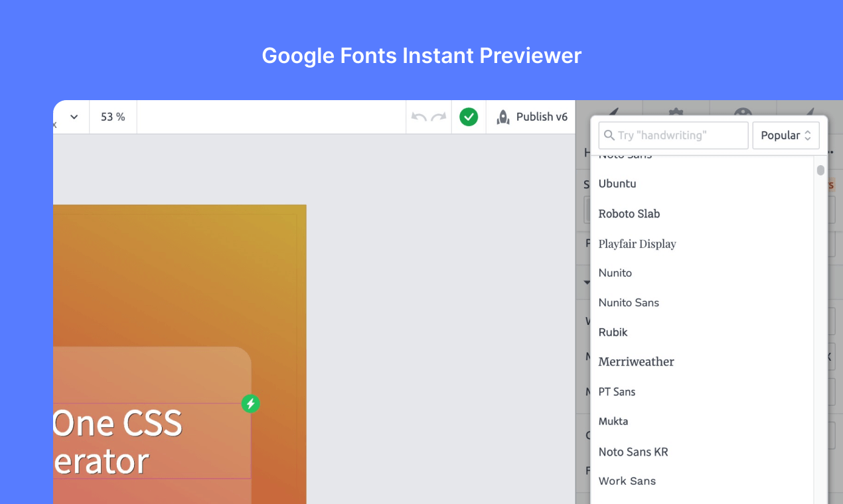This screenshot has width=843, height=504.
Task: Click the magnifier icon in font search
Action: tap(609, 135)
